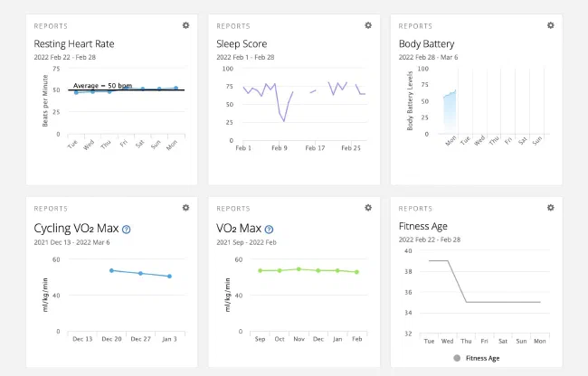Click Feb 9 axis label on Sleep Score

(280, 148)
